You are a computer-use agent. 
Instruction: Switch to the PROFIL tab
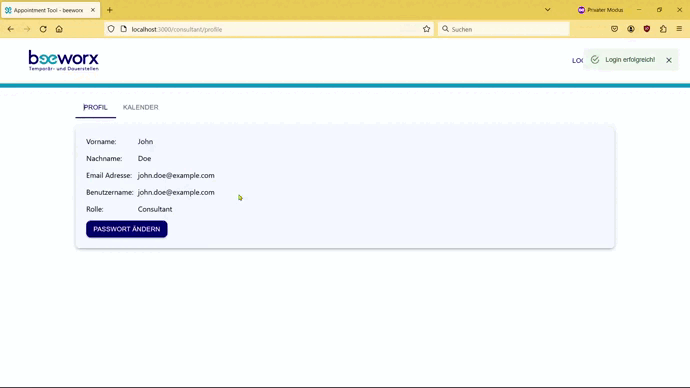95,107
